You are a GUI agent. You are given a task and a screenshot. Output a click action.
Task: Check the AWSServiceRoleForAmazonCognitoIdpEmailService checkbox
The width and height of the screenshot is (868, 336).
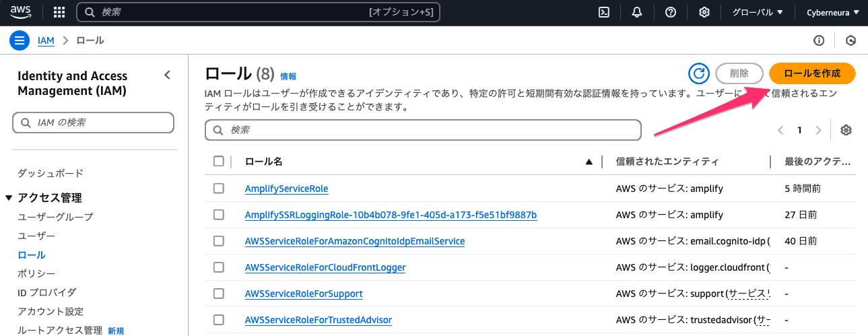tap(218, 240)
